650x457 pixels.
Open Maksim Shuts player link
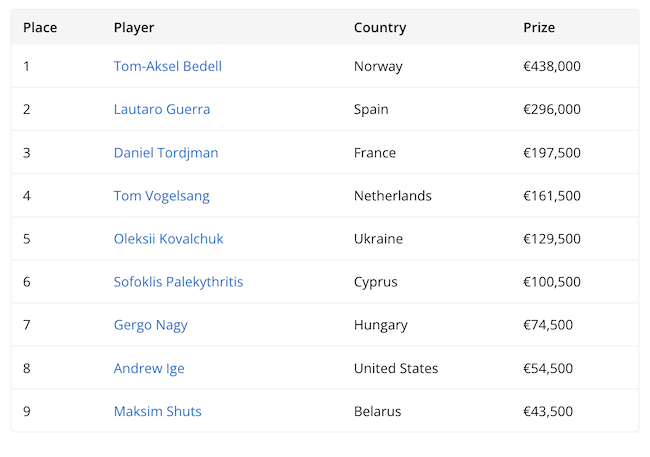pos(157,411)
